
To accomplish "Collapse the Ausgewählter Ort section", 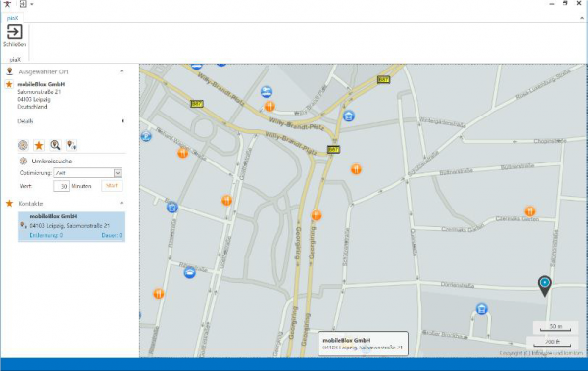I will click(122, 70).
